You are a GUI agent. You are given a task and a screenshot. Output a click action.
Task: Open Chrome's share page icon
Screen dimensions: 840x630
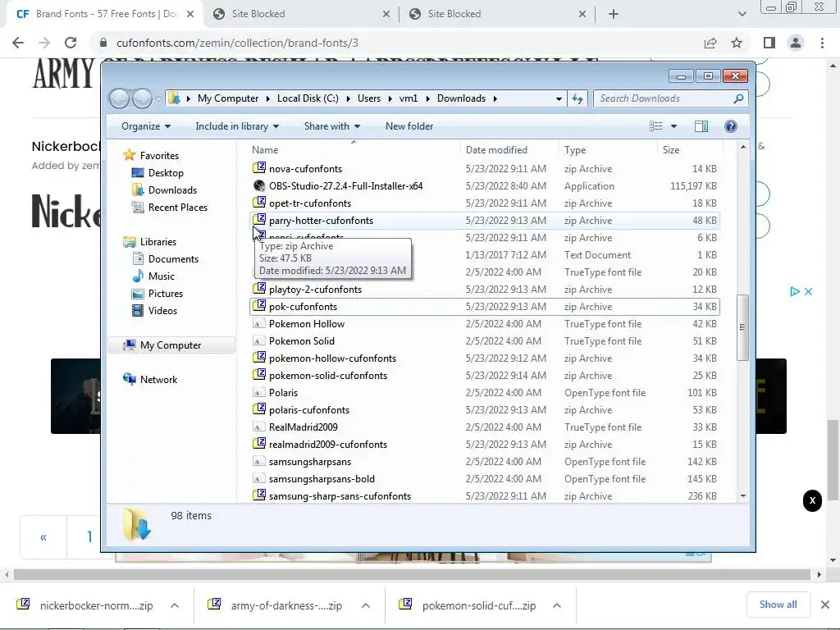click(x=710, y=43)
